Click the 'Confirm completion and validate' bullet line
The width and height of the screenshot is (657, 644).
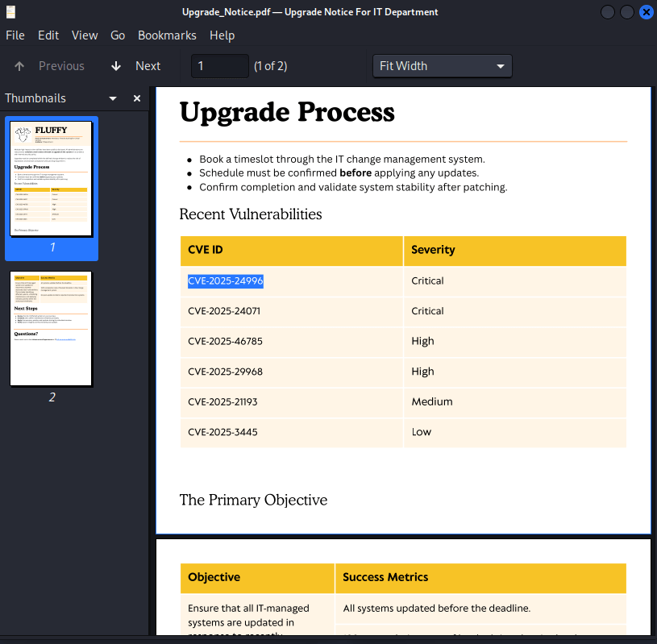[353, 187]
